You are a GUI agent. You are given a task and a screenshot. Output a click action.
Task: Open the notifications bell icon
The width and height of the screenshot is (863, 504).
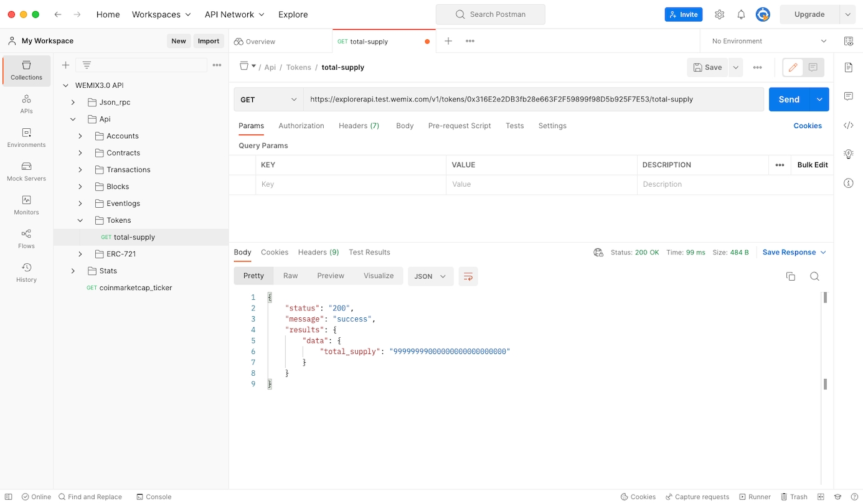(x=741, y=14)
